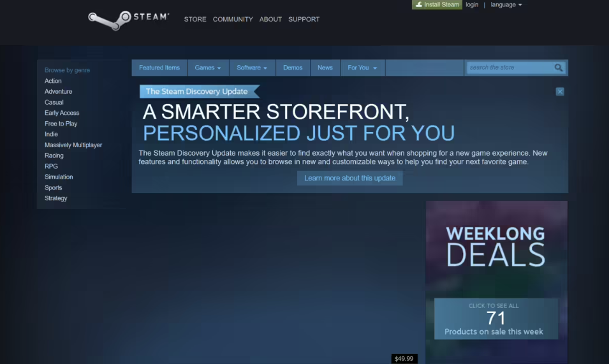This screenshot has width=609, height=364.
Task: Open the ABOUT page
Action: coord(270,19)
